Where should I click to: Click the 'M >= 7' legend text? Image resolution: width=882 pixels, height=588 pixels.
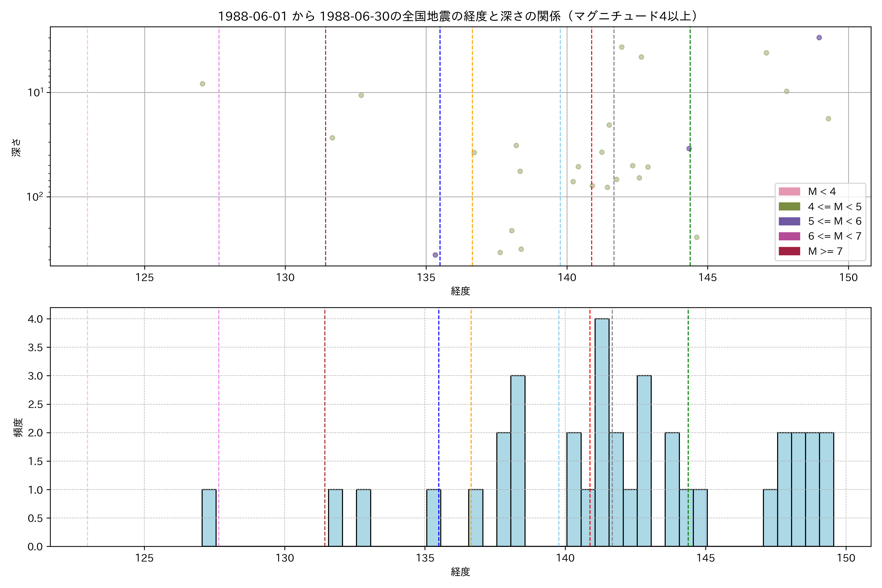click(825, 251)
